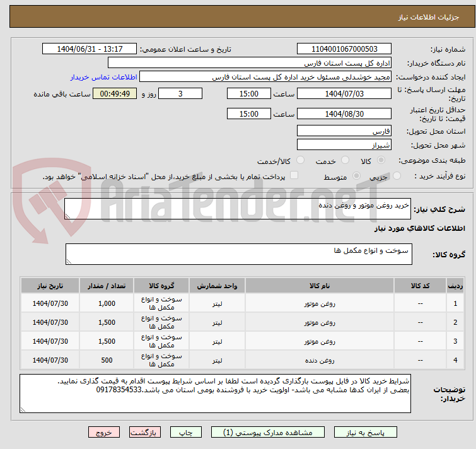Image resolution: width=476 pixels, height=449 pixels.
Task: Click the 1404/07/30 date in row 4
Action: click(x=50, y=360)
